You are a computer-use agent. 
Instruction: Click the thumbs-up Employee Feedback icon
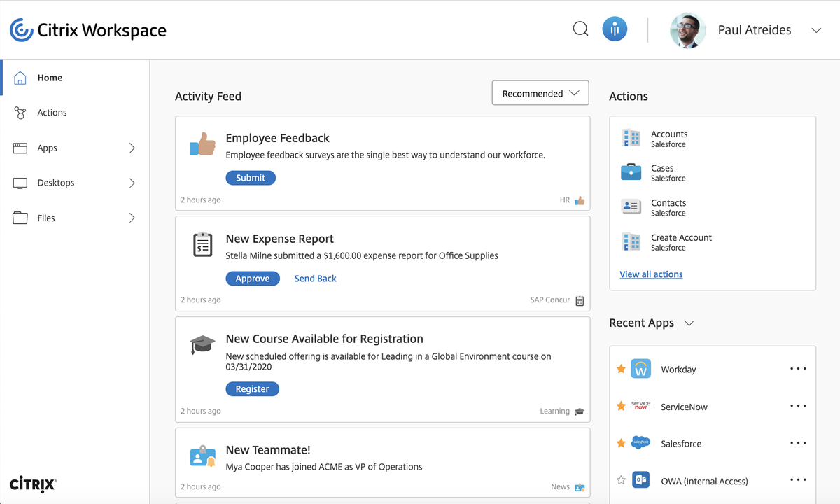click(x=203, y=144)
